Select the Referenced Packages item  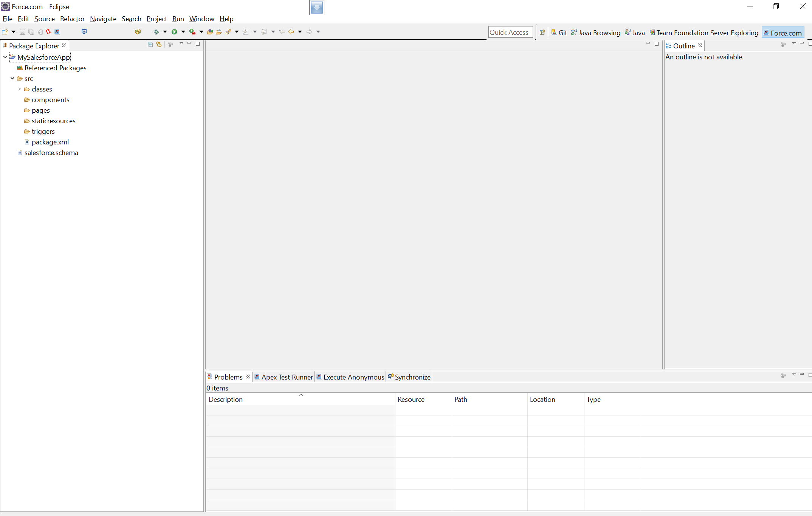(51, 68)
